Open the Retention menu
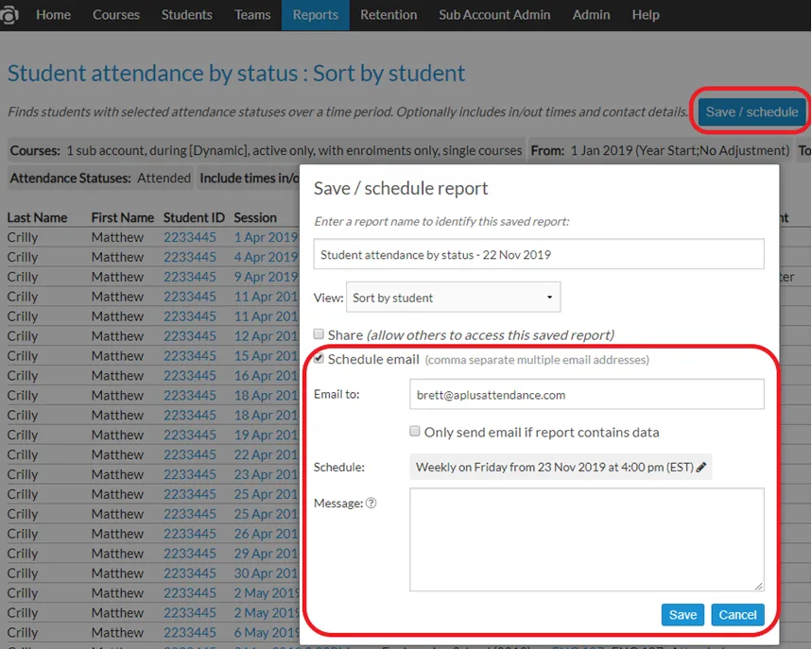812x649 pixels. [x=389, y=15]
